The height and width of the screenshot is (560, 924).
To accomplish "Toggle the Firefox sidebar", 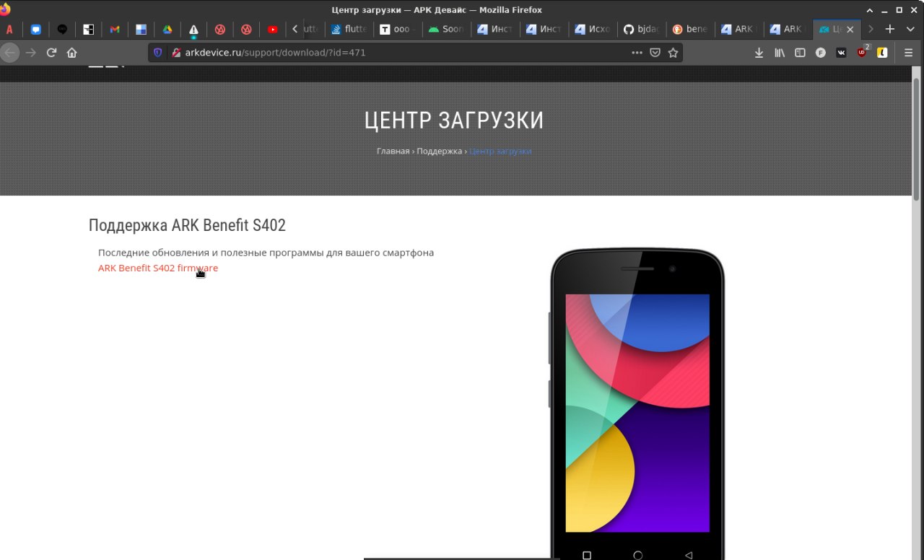I will [x=800, y=53].
